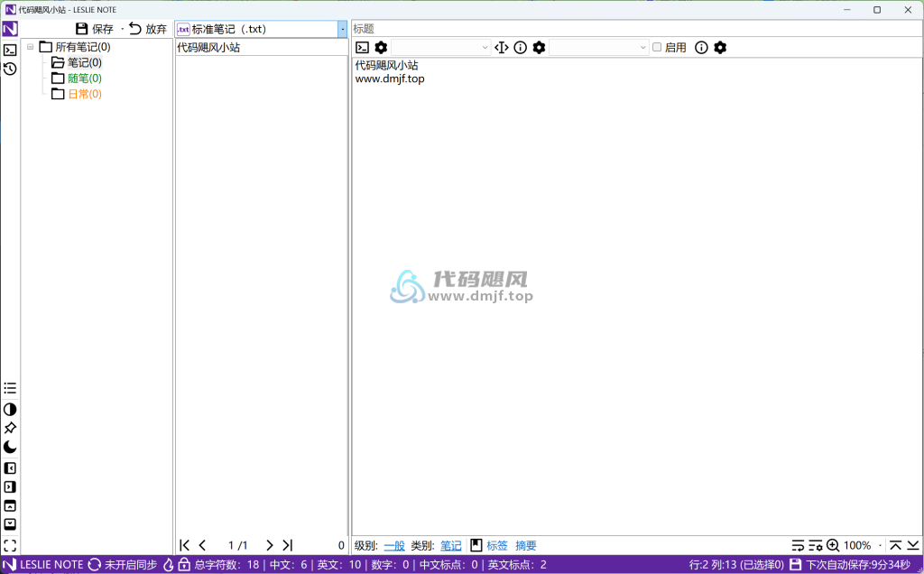
Task: Jump to top of the note
Action: (x=896, y=546)
